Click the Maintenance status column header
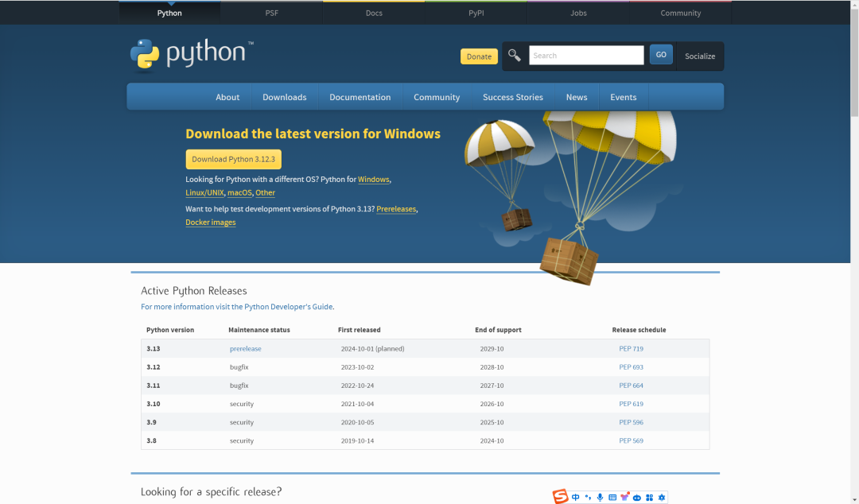This screenshot has width=859, height=504. [x=259, y=330]
